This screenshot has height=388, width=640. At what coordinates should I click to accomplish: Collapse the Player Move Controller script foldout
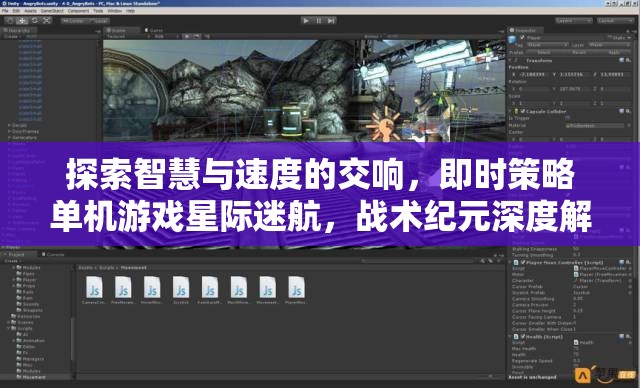click(x=511, y=262)
